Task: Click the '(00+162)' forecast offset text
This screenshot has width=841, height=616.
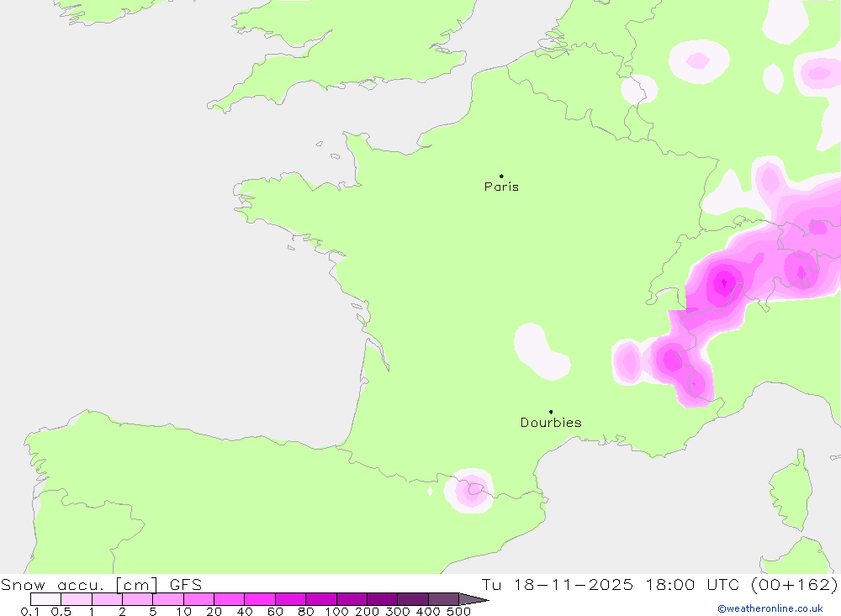Action: [795, 584]
